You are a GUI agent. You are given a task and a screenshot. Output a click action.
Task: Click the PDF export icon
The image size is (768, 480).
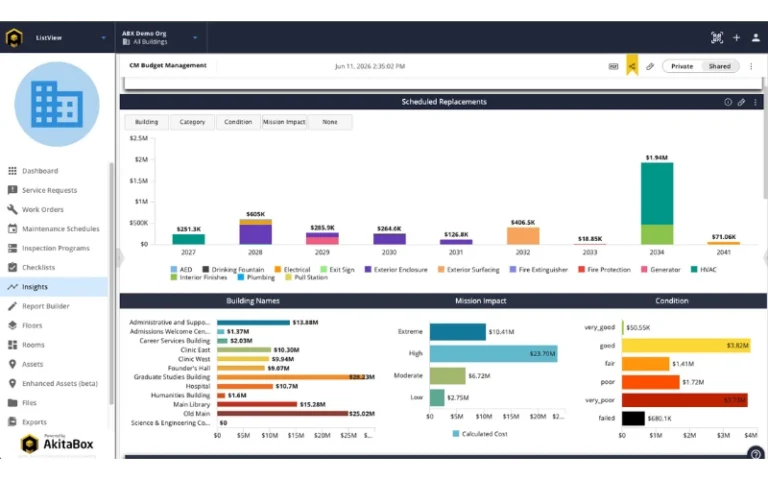[x=613, y=66]
